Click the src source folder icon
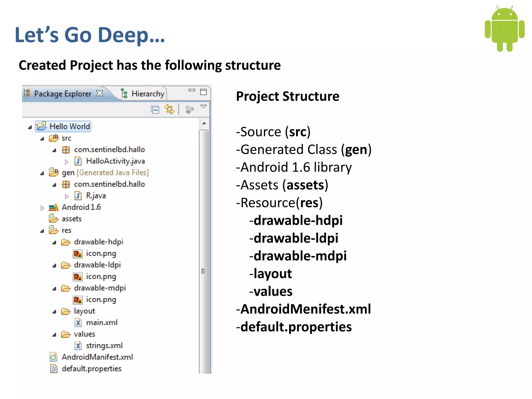532x399 pixels. pos(54,138)
